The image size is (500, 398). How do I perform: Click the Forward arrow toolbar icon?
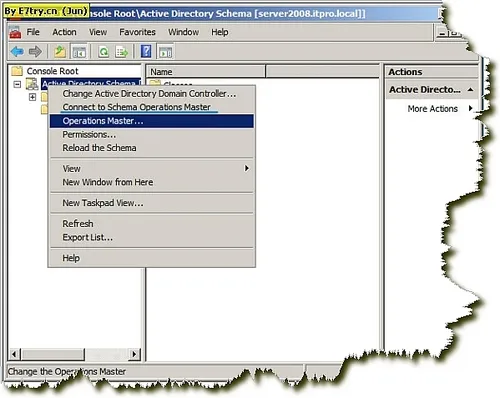click(35, 52)
